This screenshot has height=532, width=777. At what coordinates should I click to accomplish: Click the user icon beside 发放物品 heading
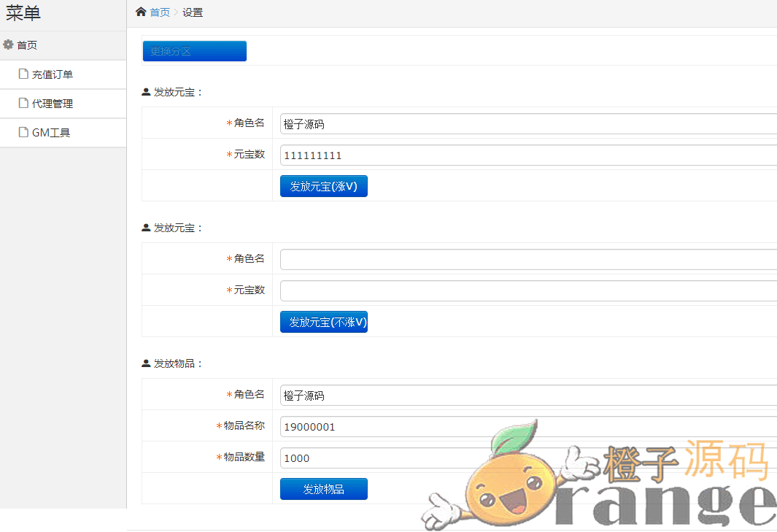point(146,363)
